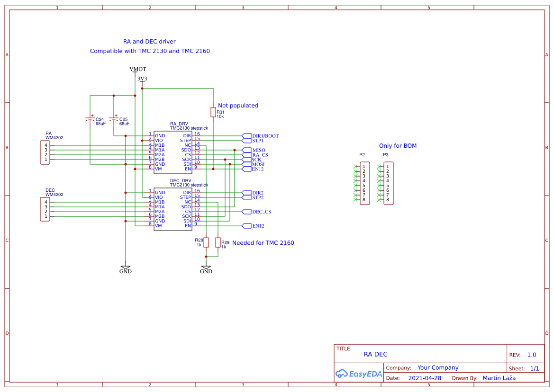Click the EasyEDA logo in the title block
Viewport: 554px width, 392px height.
[359, 374]
